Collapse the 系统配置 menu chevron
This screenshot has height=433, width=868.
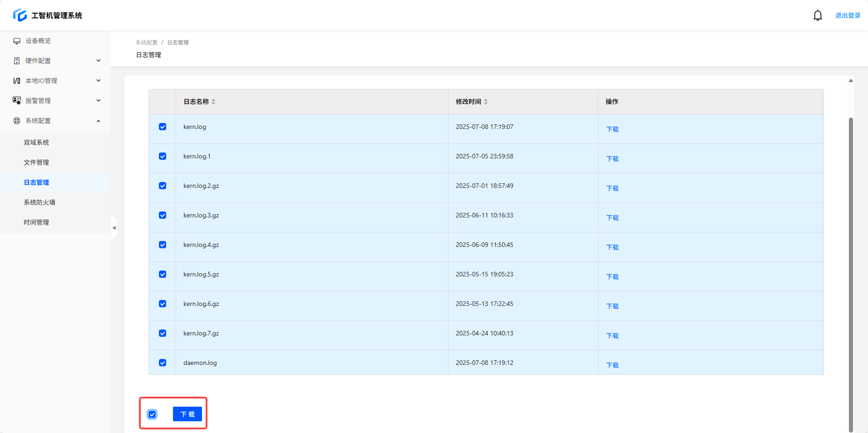(99, 121)
